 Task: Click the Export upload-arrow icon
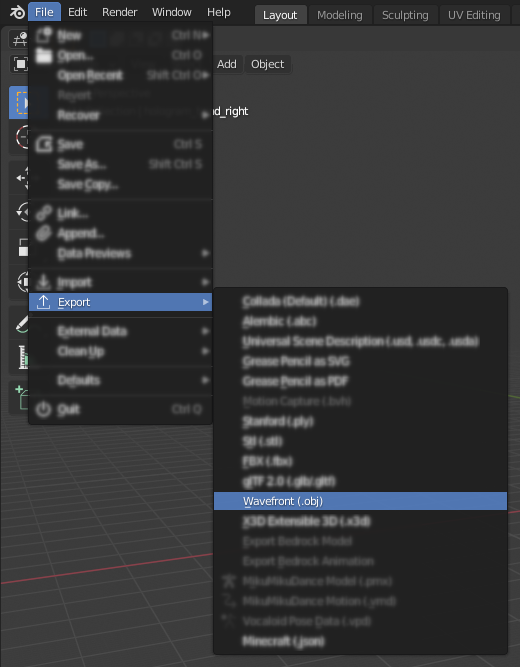pyautogui.click(x=43, y=302)
